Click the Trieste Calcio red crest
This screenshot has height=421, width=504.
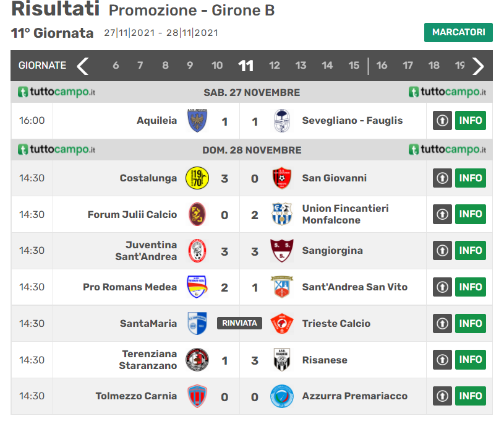tap(282, 324)
